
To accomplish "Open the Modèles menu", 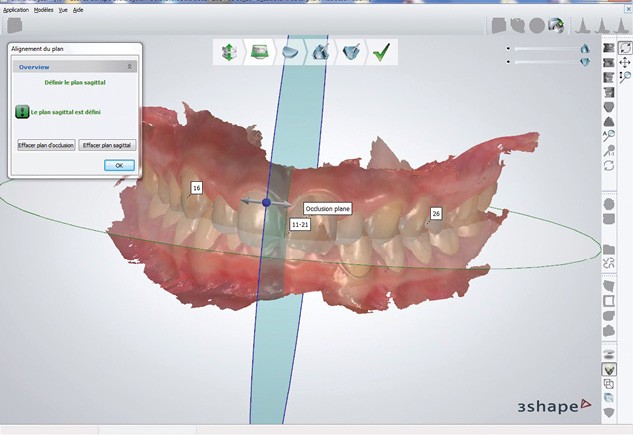I will tap(44, 9).
